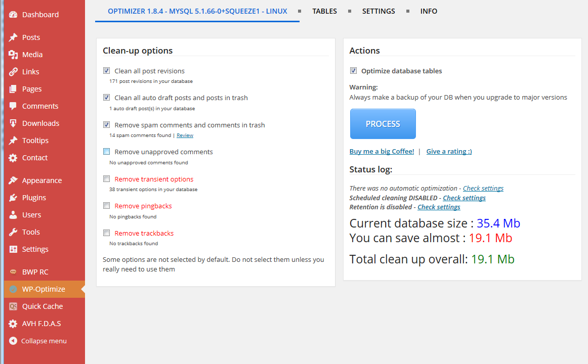This screenshot has height=364, width=588.
Task: Click the Tools wrench icon
Action: click(x=13, y=232)
